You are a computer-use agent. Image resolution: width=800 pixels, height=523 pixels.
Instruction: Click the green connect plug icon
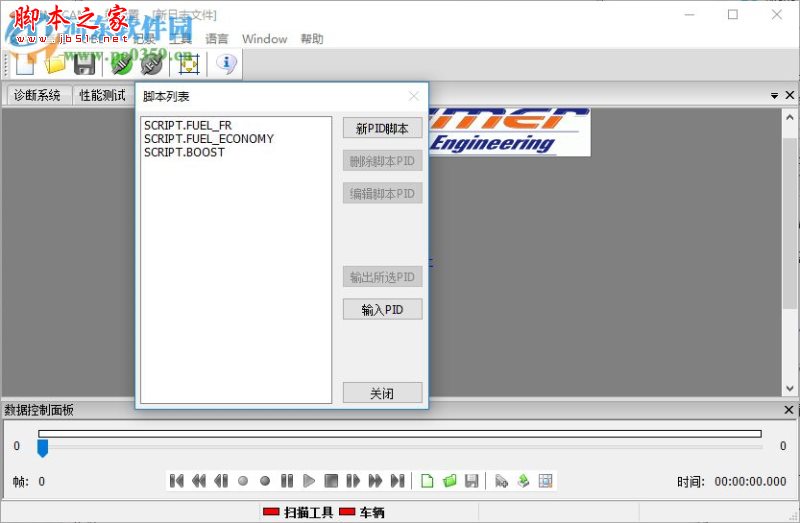[x=121, y=64]
